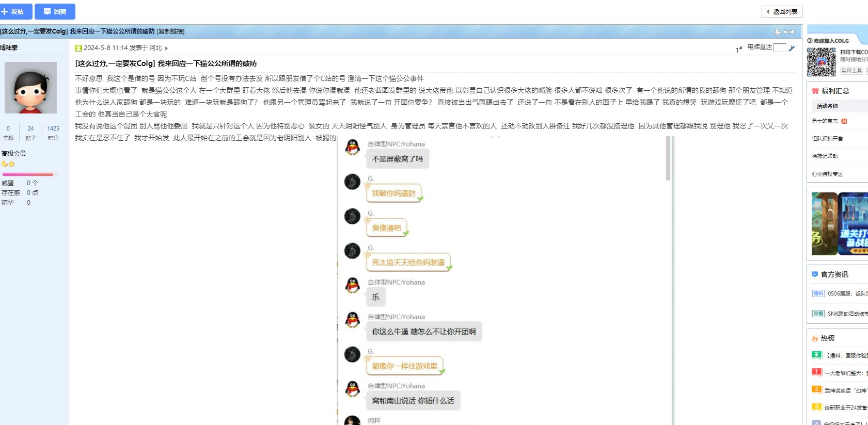Click the next-thread right arrow icon
868x425 pixels.
point(792,32)
